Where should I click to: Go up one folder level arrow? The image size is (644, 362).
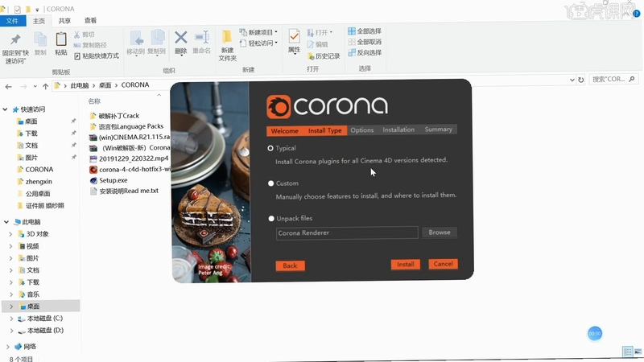point(45,86)
